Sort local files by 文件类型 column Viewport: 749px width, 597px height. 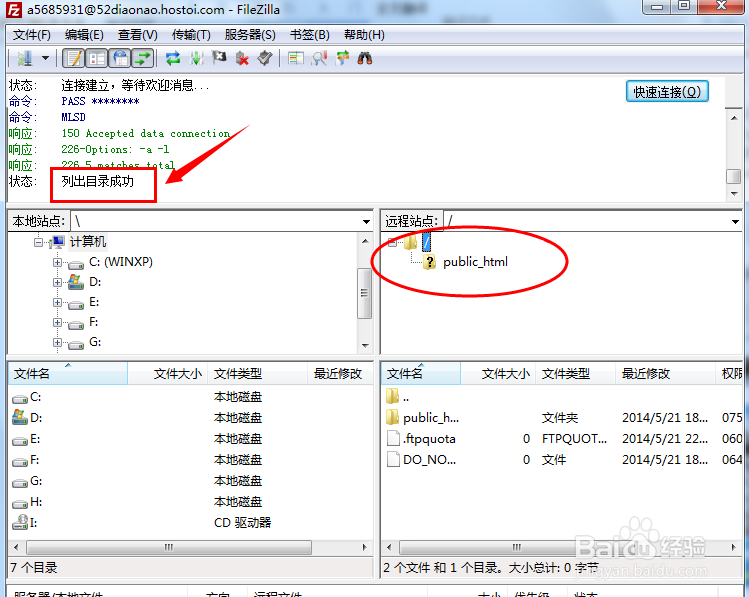point(257,373)
